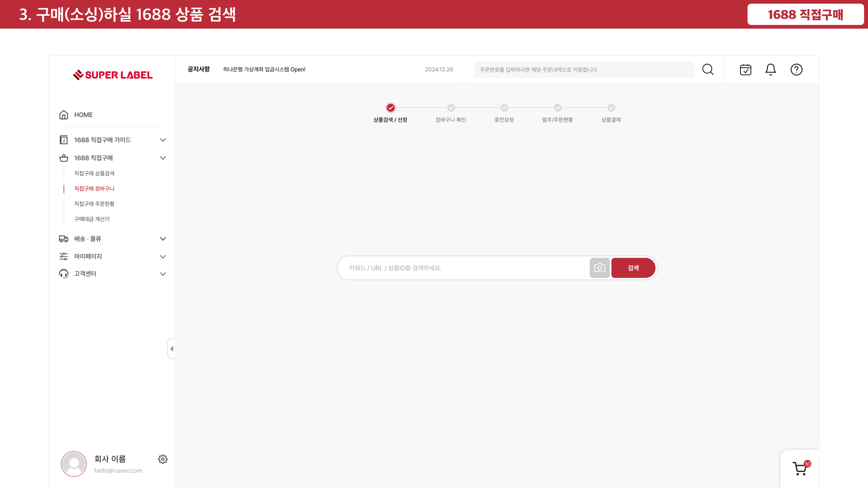The height and width of the screenshot is (488, 868).
Task: Open notifications bell icon
Action: pyautogui.click(x=771, y=70)
